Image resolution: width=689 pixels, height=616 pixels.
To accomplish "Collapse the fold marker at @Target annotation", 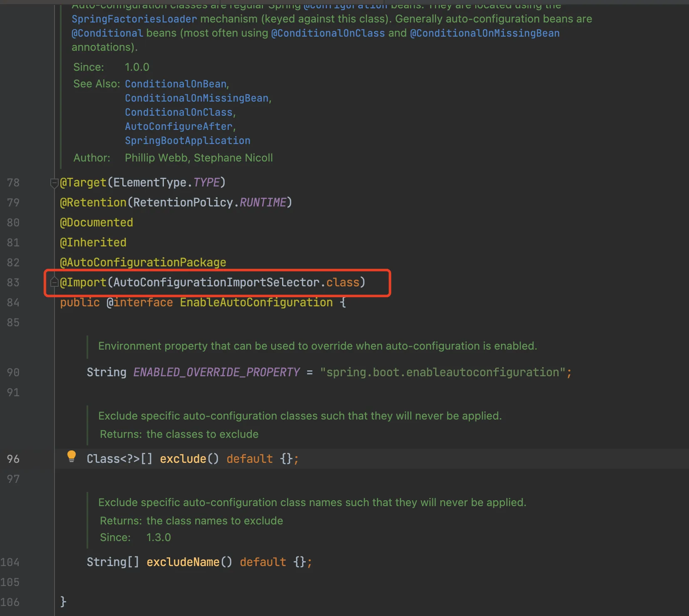I will (x=54, y=183).
